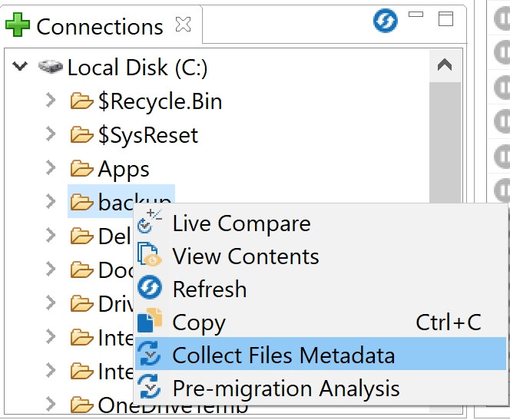This screenshot has height=420, width=510.
Task: Select Refresh in the context menu
Action: (x=210, y=289)
